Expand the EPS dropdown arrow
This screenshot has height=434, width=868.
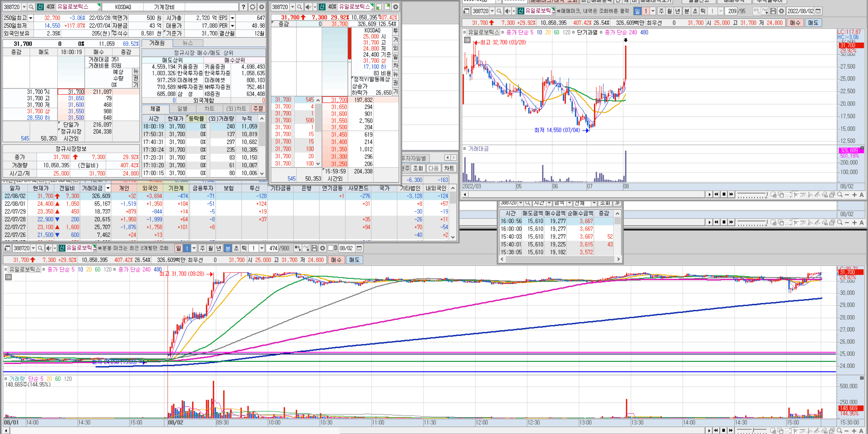[x=233, y=18]
